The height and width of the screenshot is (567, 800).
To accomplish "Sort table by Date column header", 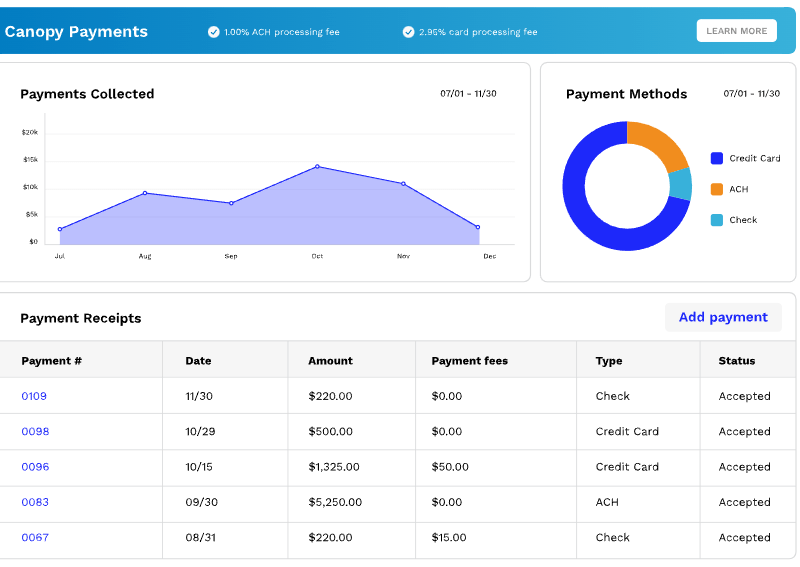I will 198,361.
